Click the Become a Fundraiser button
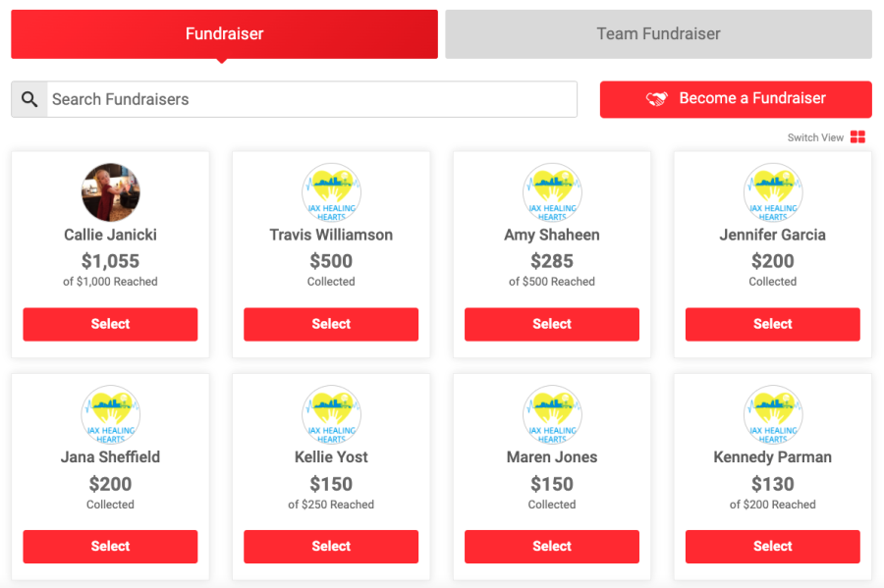 (736, 99)
